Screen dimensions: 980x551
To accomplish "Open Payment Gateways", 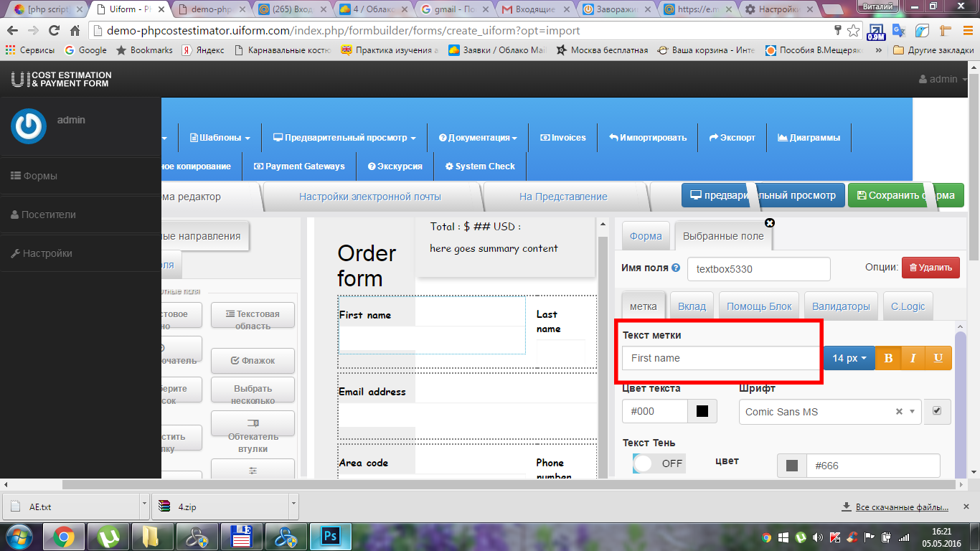I will 299,166.
